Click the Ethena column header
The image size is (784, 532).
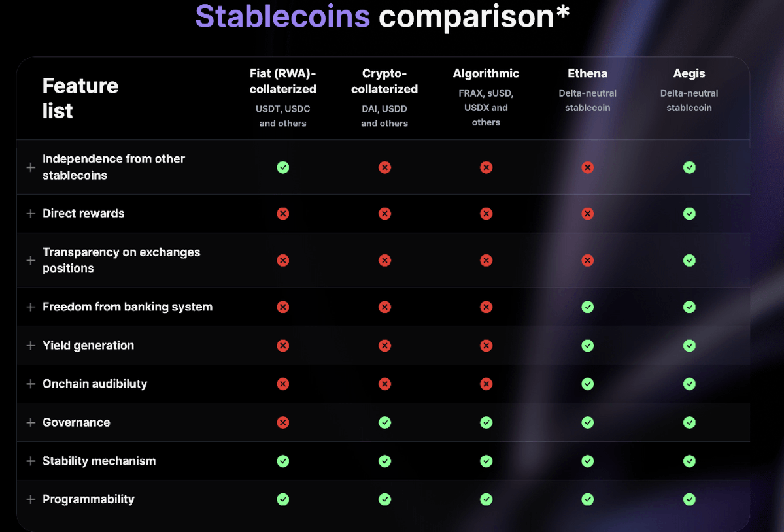[x=587, y=74]
